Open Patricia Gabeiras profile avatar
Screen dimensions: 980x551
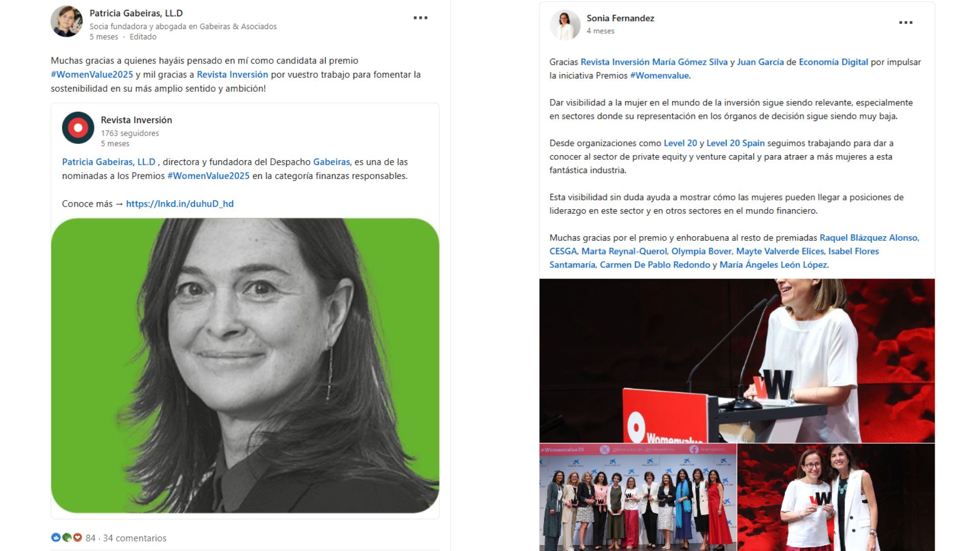tap(66, 21)
